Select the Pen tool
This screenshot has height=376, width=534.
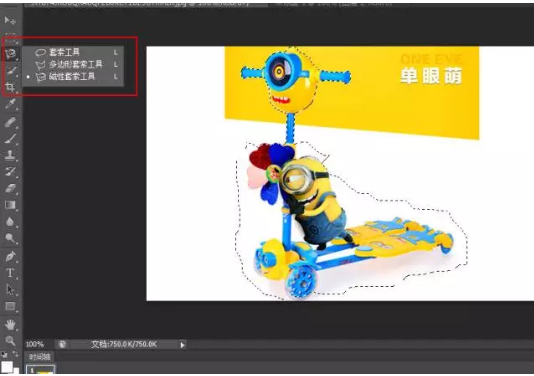coord(11,256)
